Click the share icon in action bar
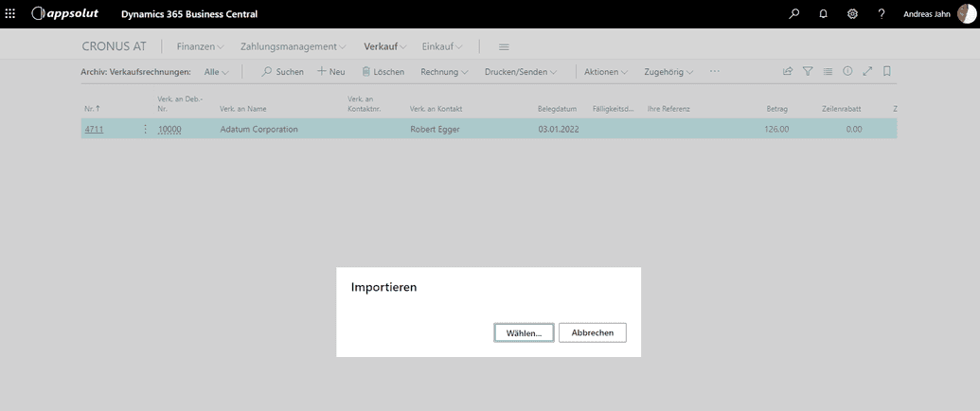The image size is (980, 411). [x=787, y=71]
